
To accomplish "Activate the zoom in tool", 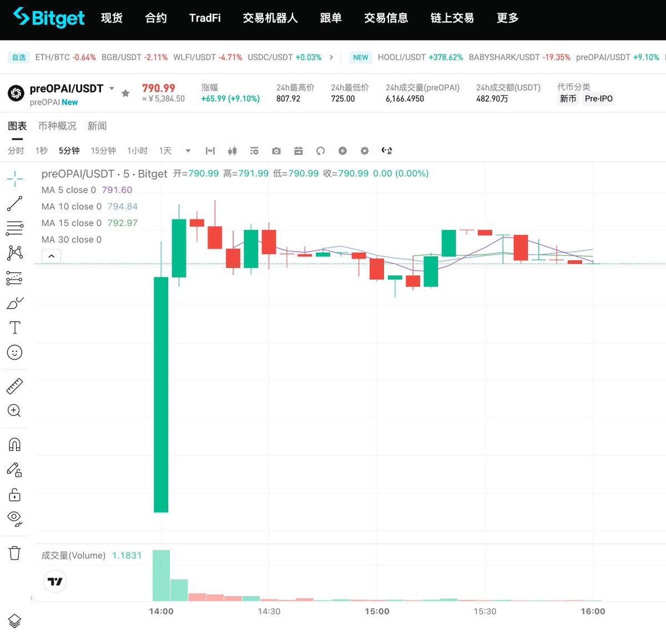I will point(15,411).
